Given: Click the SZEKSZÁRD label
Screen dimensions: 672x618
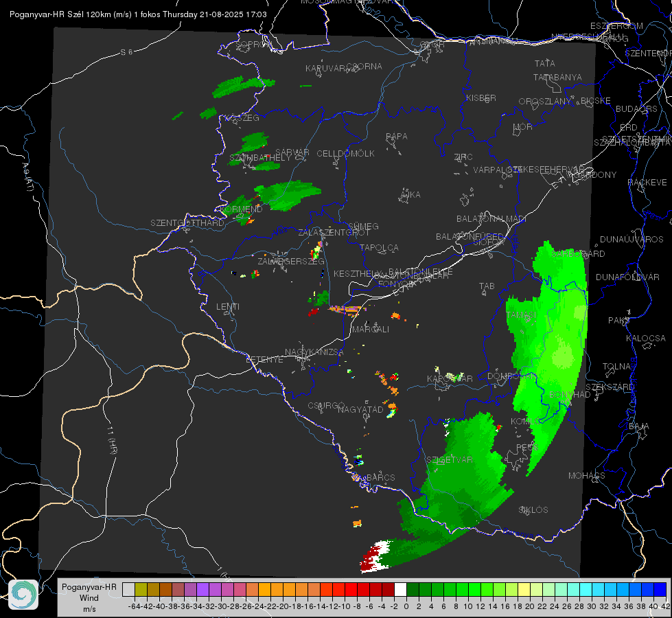Looking at the screenshot, I should 610,387.
